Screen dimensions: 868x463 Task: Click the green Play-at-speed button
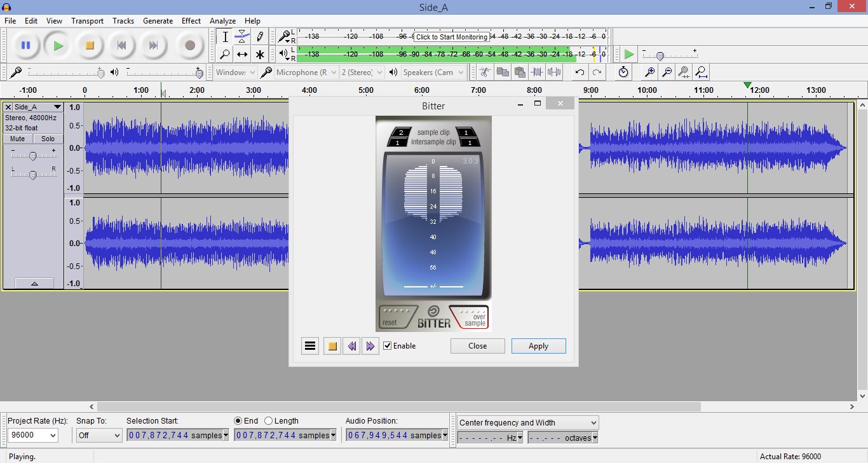[628, 54]
